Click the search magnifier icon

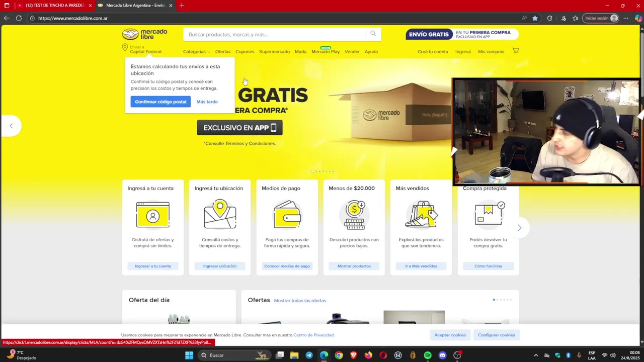coord(373,34)
